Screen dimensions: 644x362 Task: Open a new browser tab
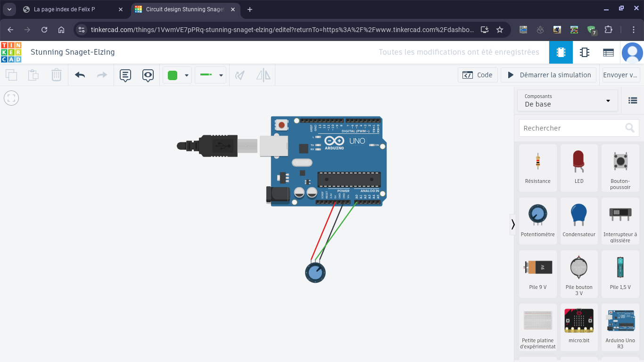pyautogui.click(x=250, y=9)
